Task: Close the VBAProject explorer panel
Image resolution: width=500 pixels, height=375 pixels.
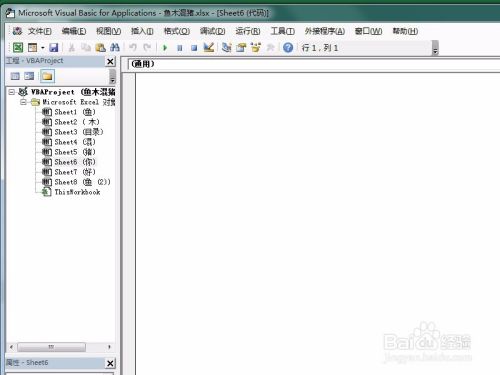Action: pos(110,61)
